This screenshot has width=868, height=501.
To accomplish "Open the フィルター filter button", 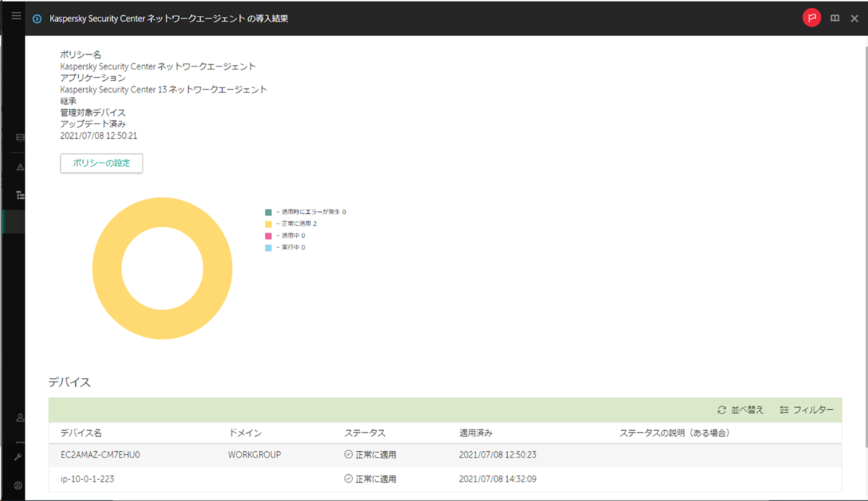I will coord(807,410).
